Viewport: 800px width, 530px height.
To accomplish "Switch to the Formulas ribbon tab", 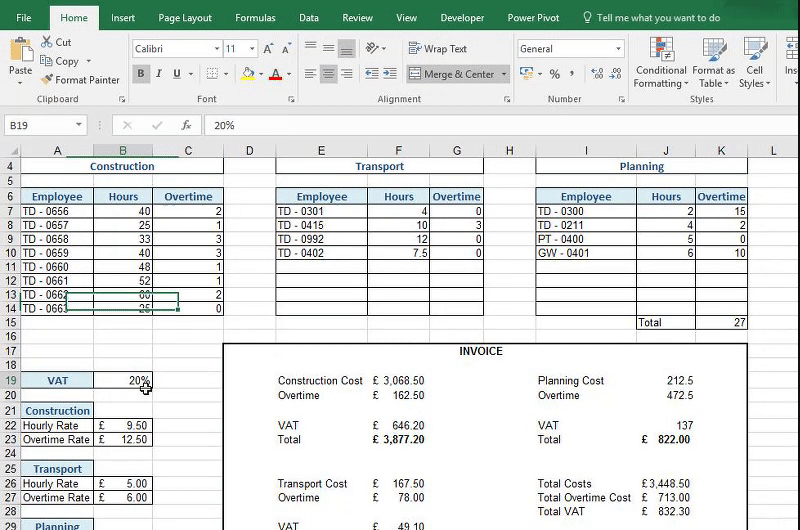I will pos(255,18).
